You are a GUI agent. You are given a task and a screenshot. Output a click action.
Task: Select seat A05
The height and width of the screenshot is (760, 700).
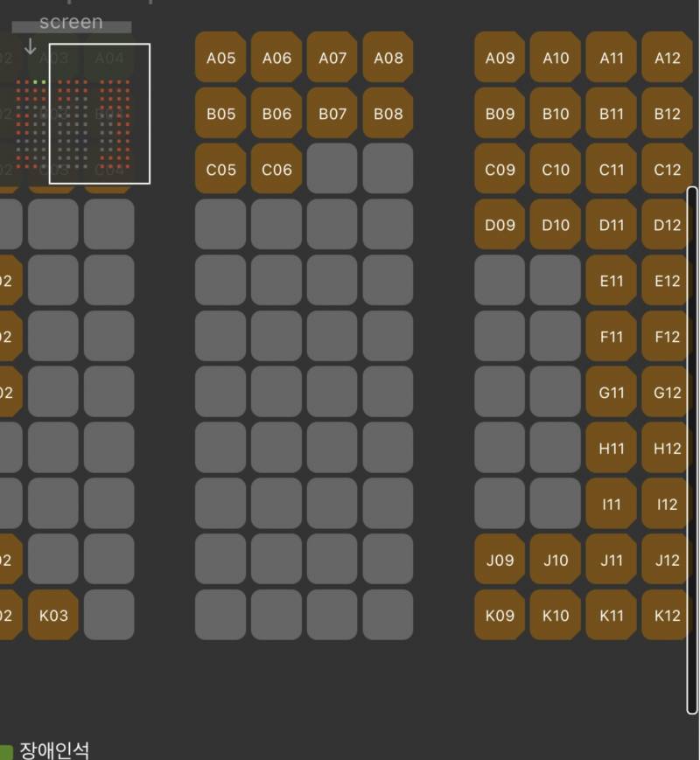pyautogui.click(x=220, y=58)
